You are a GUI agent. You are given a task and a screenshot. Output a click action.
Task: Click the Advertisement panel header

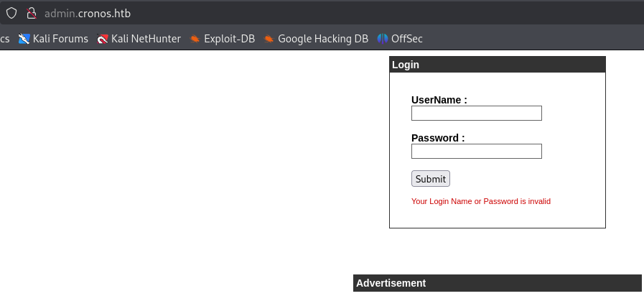[497, 283]
